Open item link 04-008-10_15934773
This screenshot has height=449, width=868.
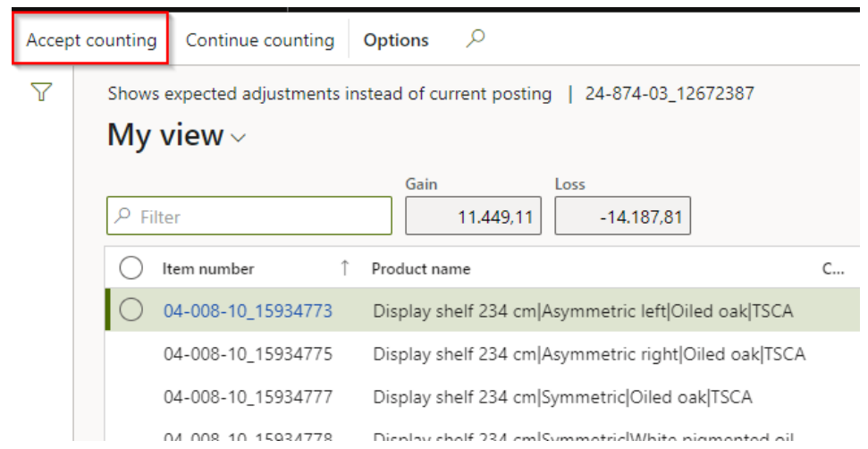click(x=248, y=311)
